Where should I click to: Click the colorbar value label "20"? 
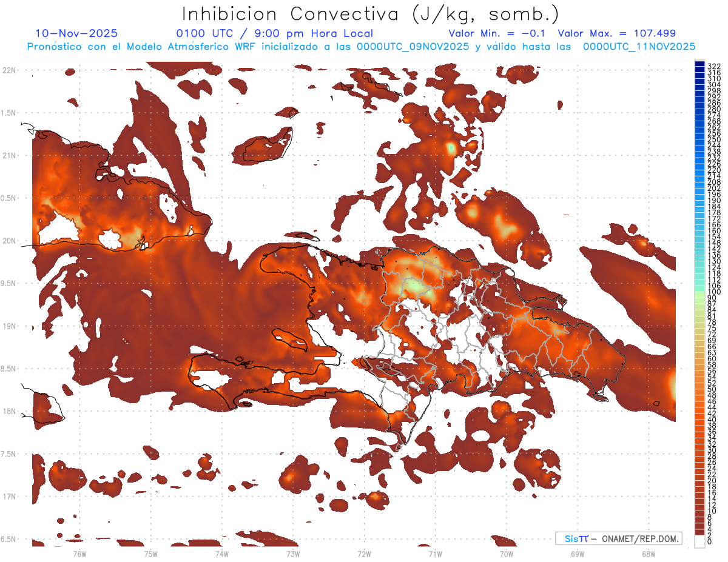[x=712, y=480]
